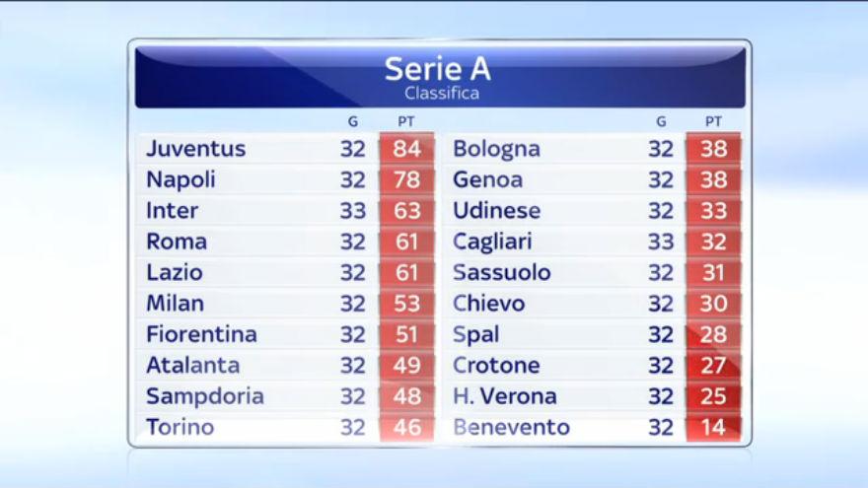Select the Juventus team row
The height and width of the screenshot is (488, 868).
[x=285, y=148]
